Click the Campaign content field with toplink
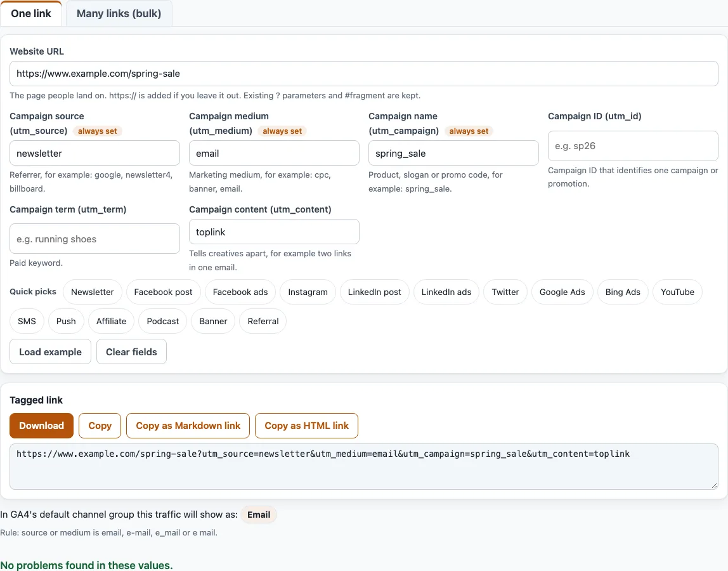728x571 pixels. (274, 232)
